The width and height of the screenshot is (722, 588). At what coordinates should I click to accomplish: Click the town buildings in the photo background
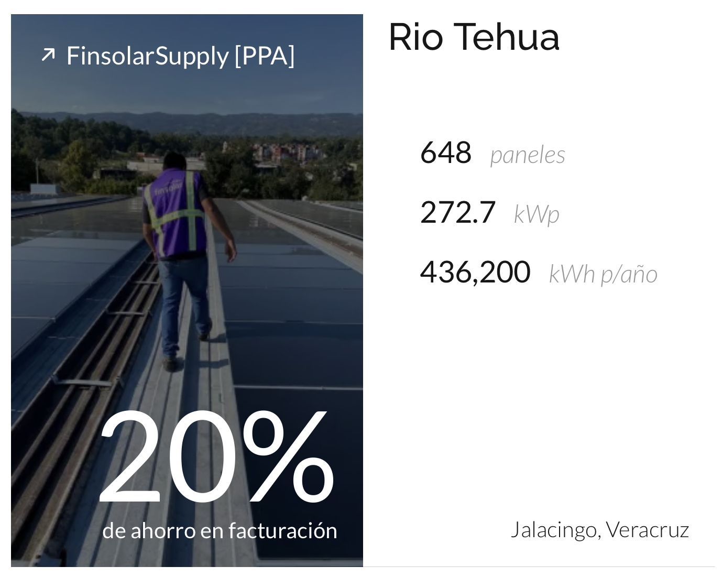pyautogui.click(x=286, y=152)
